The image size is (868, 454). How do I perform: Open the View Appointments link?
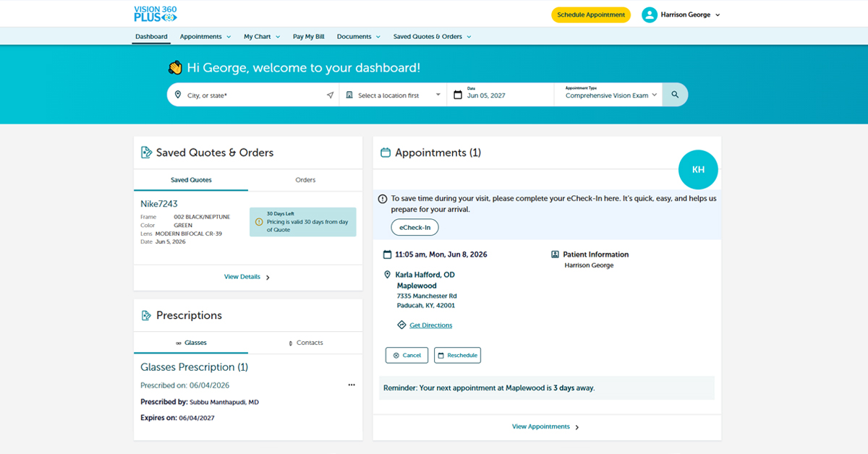click(x=541, y=427)
